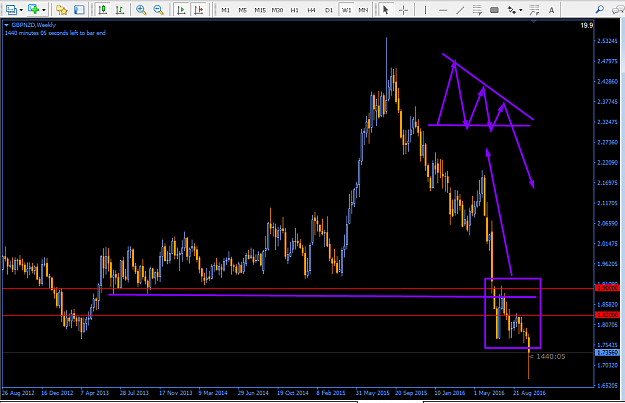The height and width of the screenshot is (403, 625).
Task: Select the MN monthly timeframe
Action: click(x=363, y=10)
